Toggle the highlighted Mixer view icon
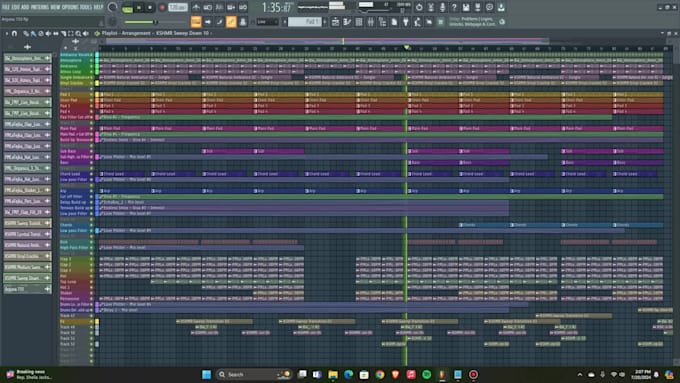 point(231,22)
